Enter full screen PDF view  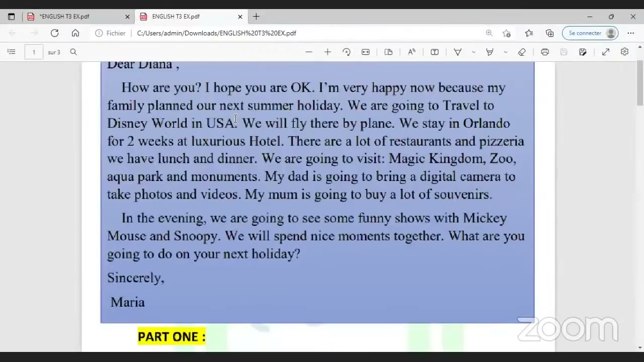[606, 52]
